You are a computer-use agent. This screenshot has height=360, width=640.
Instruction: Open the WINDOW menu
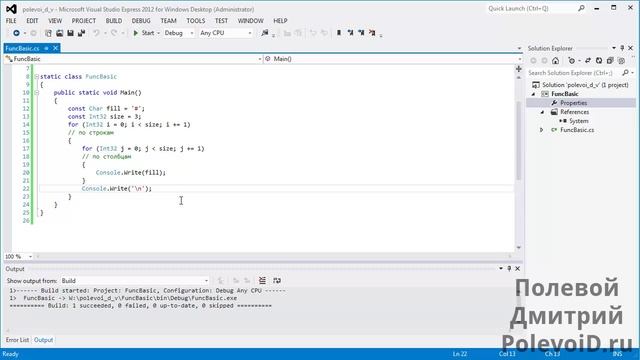[251, 21]
